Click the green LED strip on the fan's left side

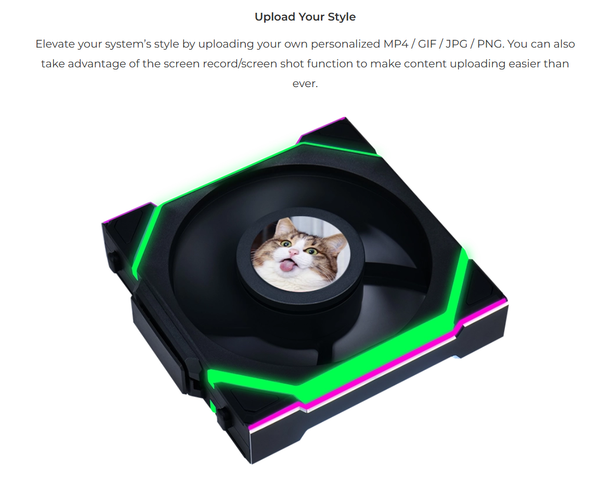[x=145, y=241]
